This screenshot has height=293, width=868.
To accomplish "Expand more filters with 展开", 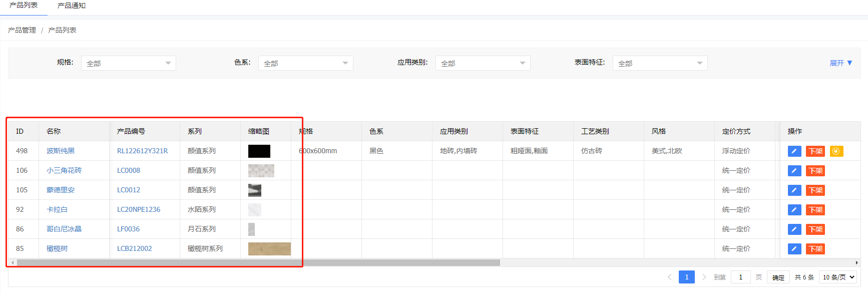I will (x=841, y=63).
